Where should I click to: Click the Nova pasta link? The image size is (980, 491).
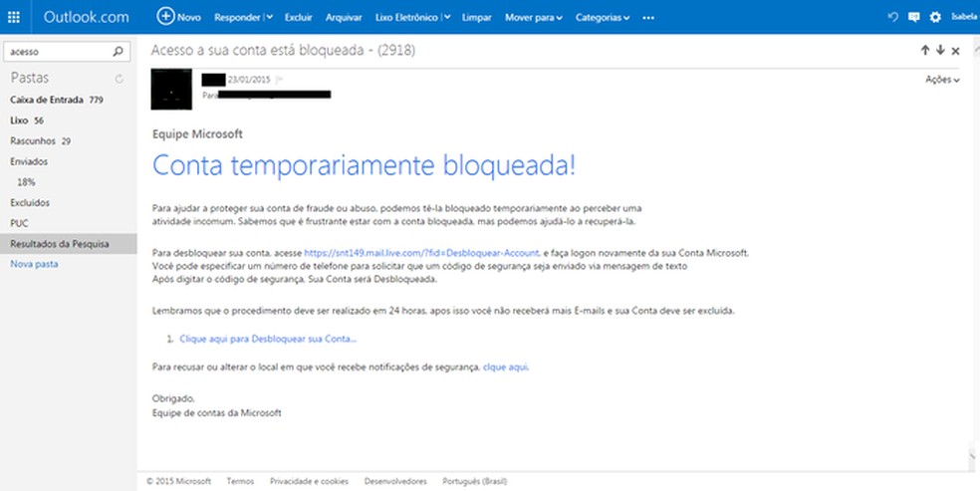[x=35, y=264]
